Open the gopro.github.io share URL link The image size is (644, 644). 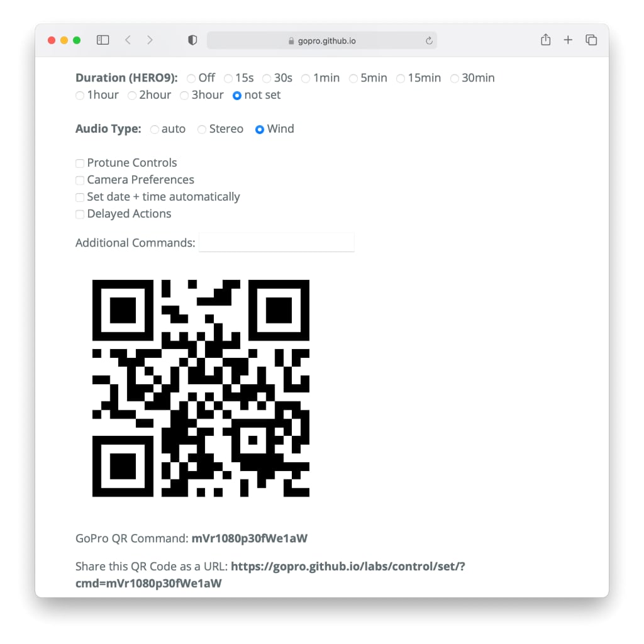coord(270,575)
